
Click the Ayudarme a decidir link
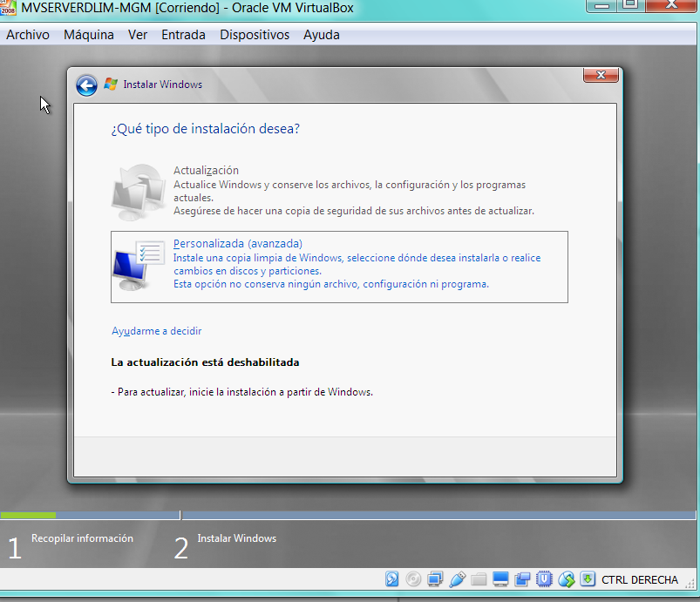coord(157,331)
